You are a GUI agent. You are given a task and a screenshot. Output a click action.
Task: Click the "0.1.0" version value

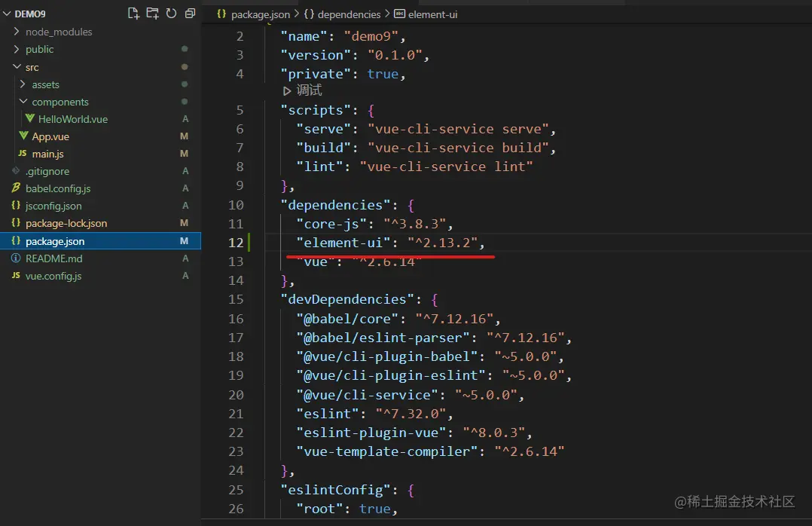pyautogui.click(x=395, y=55)
